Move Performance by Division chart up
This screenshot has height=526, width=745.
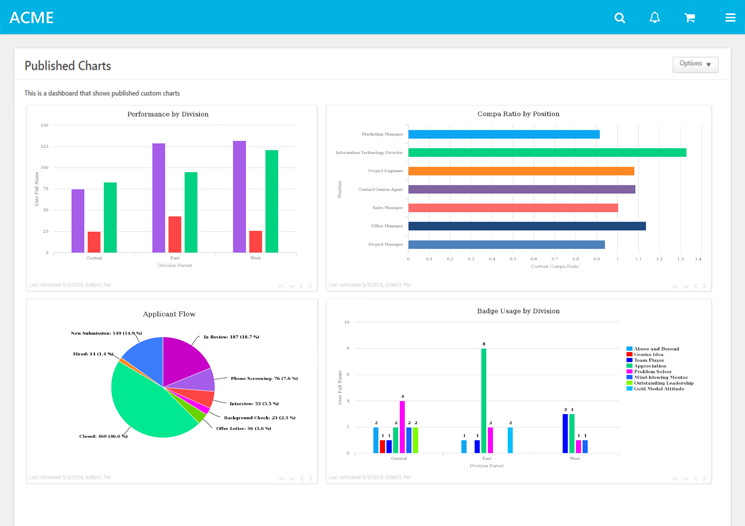(x=281, y=286)
